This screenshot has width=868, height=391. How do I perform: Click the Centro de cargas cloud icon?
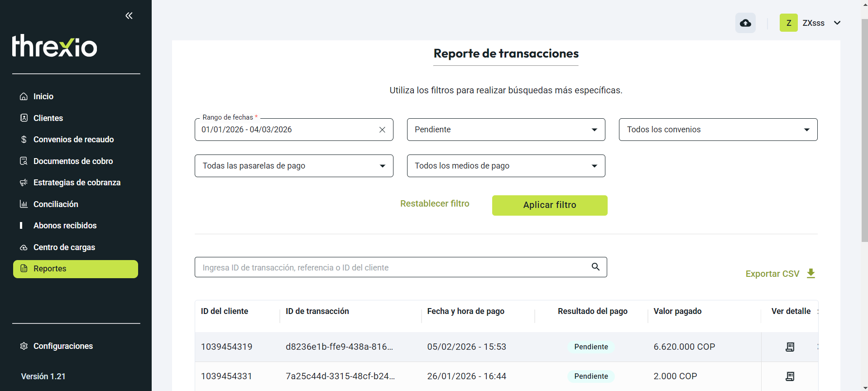[x=24, y=247]
